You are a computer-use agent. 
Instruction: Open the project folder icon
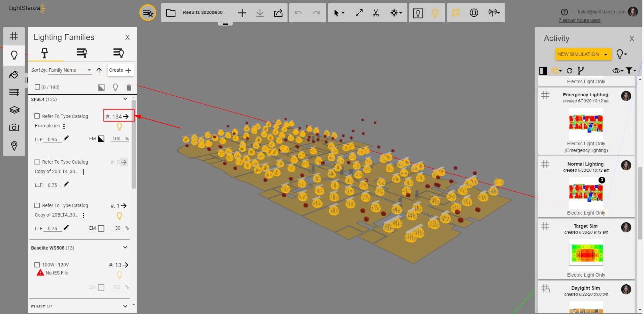point(171,13)
